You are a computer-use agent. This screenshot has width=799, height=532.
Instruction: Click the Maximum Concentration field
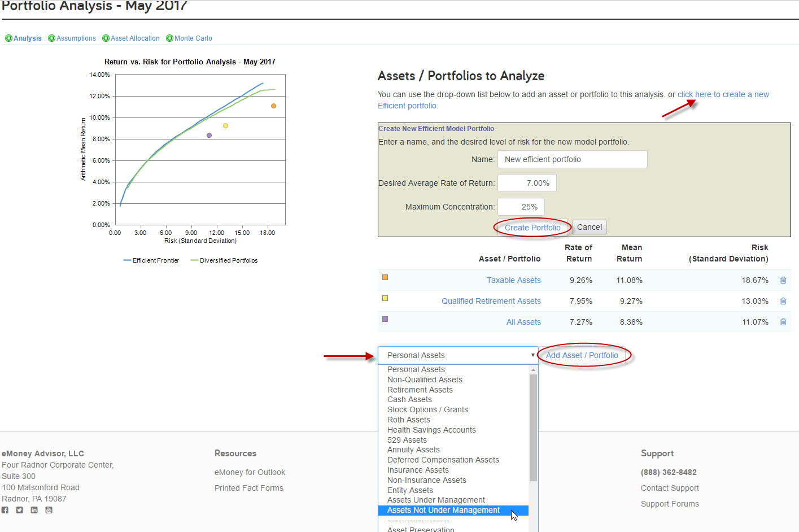tap(521, 207)
